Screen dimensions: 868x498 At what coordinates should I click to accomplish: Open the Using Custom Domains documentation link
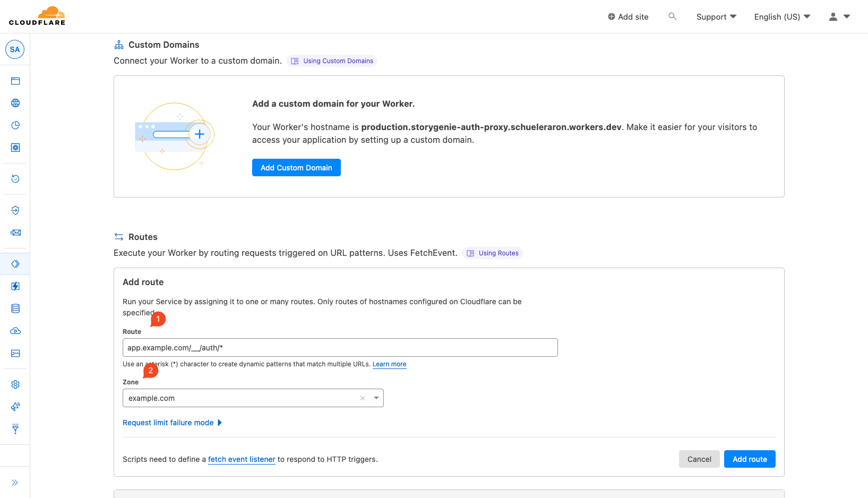[x=332, y=61]
